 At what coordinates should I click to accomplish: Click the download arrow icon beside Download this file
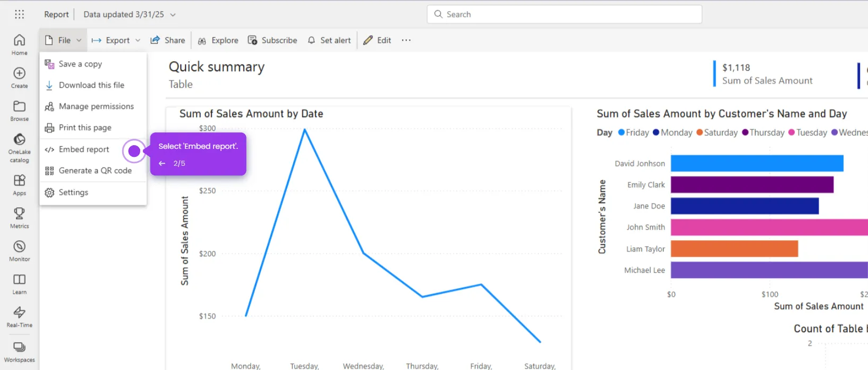[x=49, y=86]
